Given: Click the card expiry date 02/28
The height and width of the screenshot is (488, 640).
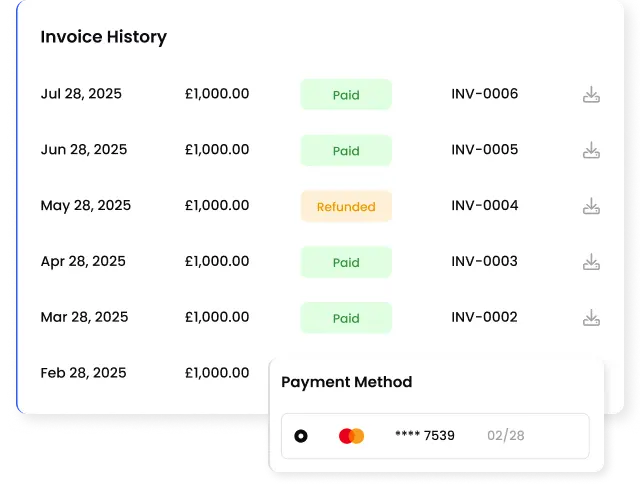Looking at the screenshot, I should [x=506, y=436].
